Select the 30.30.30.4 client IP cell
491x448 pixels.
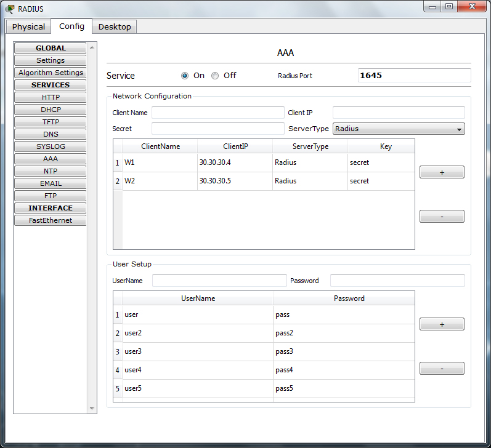point(235,162)
